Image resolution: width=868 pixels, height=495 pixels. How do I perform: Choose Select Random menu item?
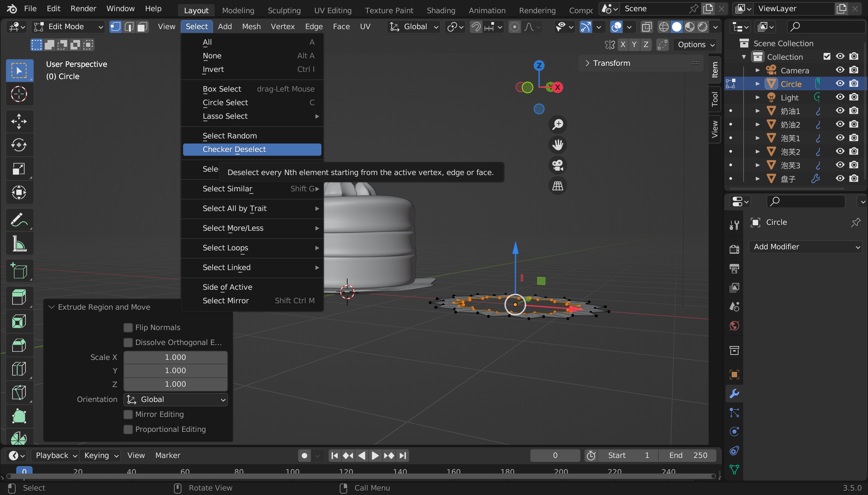pos(252,136)
